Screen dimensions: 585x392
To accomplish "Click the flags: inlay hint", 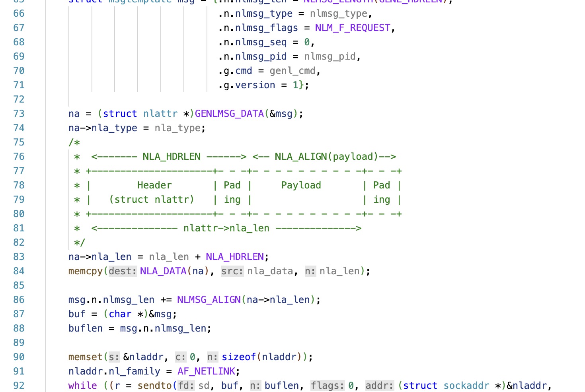I will [x=328, y=386].
